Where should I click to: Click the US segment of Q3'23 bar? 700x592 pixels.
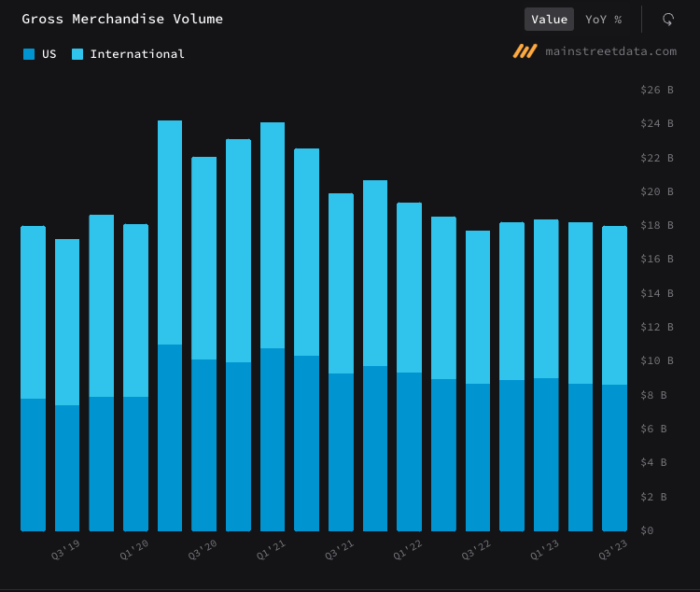614,458
